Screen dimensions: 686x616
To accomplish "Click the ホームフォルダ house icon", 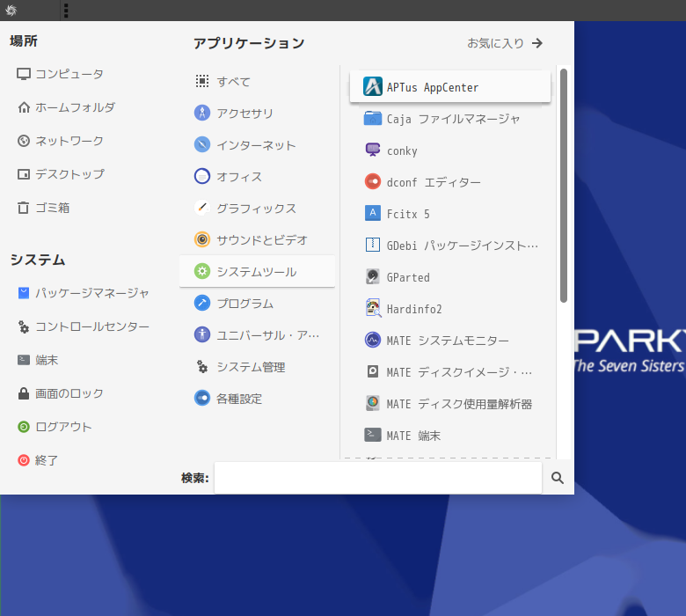I will pos(24,107).
